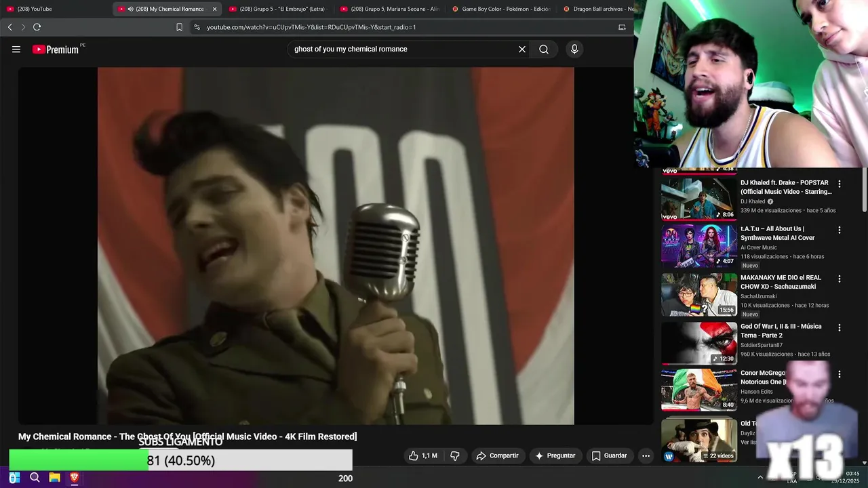
Task: Go back with the browser back arrow
Action: (x=9, y=27)
